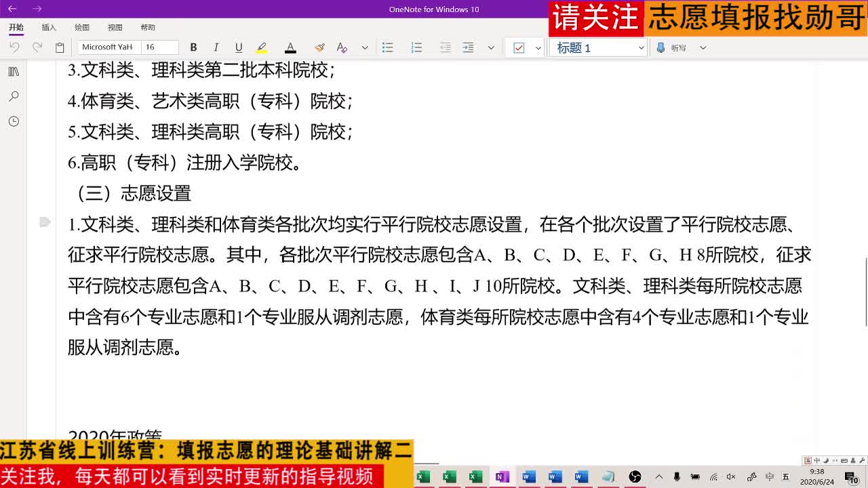This screenshot has height=488, width=868.
Task: Click the Clear Formatting icon
Action: pyautogui.click(x=342, y=47)
